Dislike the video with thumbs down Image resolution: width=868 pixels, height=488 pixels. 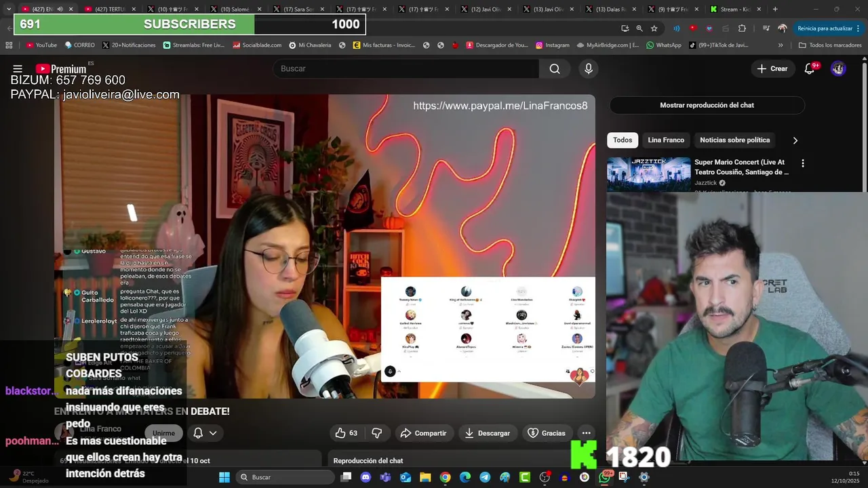tap(377, 433)
